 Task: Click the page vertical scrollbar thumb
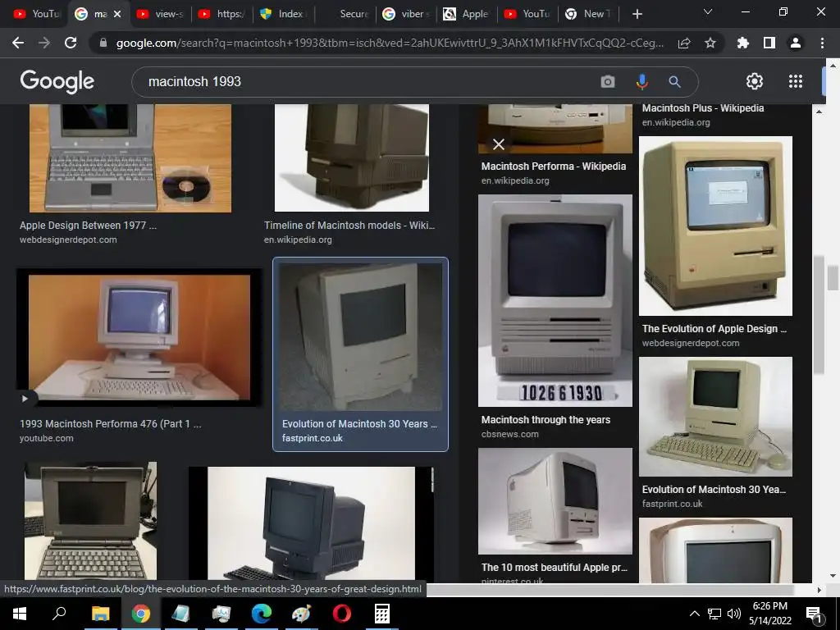click(833, 278)
